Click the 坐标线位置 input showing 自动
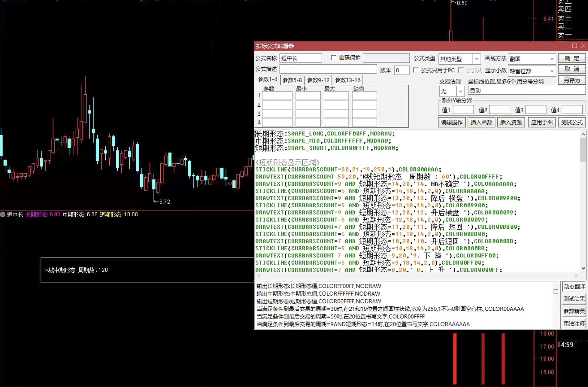This screenshot has width=588, height=387. pos(527,91)
